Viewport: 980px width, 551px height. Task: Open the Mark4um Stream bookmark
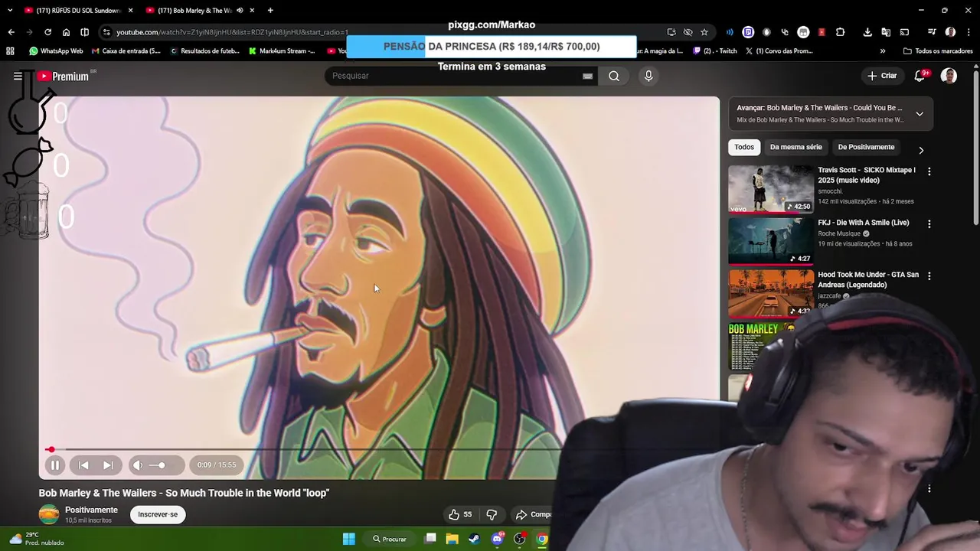(x=282, y=51)
